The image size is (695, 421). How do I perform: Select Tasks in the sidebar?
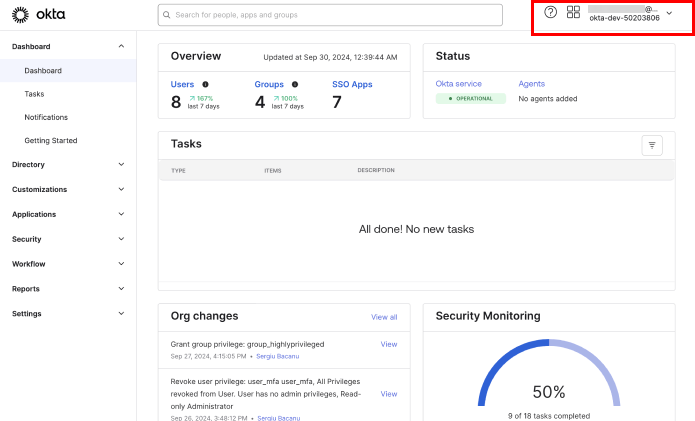click(x=34, y=93)
